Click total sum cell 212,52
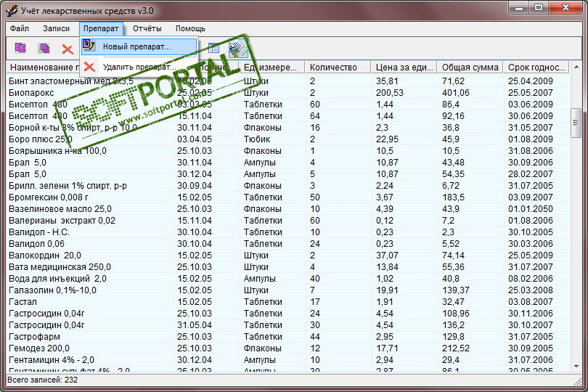 click(456, 348)
